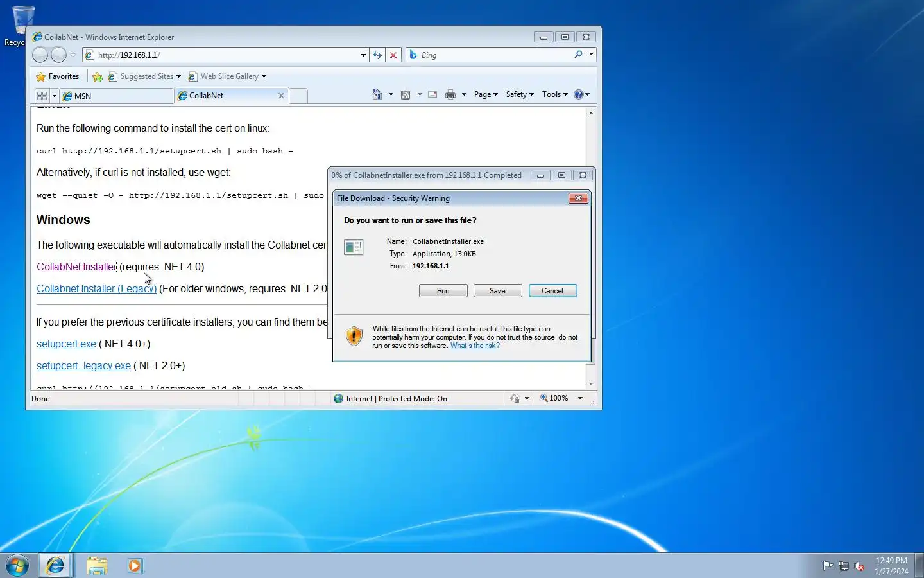Image resolution: width=924 pixels, height=578 pixels.
Task: Switch to the MSN tab
Action: 117,96
